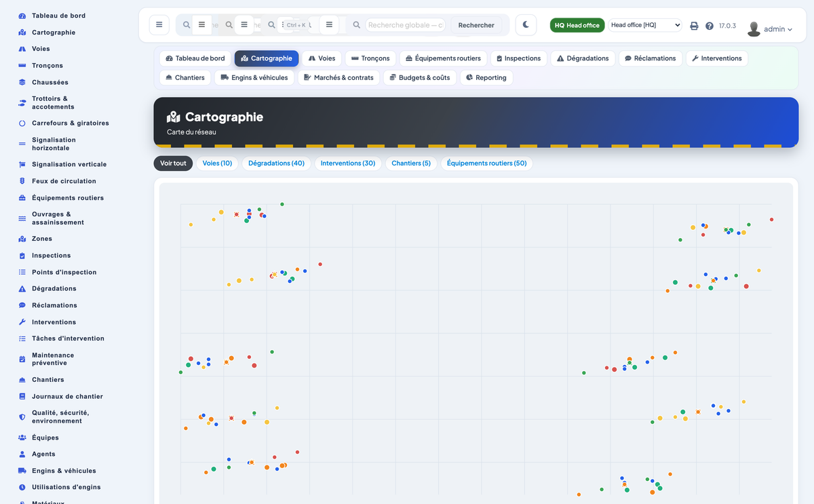Click the Rechercher button
Viewport: 814px width, 504px height.
(476, 25)
